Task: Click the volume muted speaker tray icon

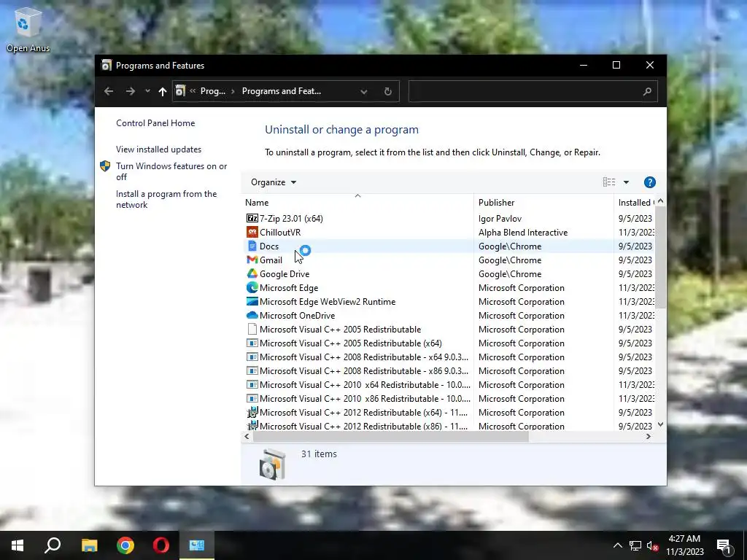Action: point(653,545)
